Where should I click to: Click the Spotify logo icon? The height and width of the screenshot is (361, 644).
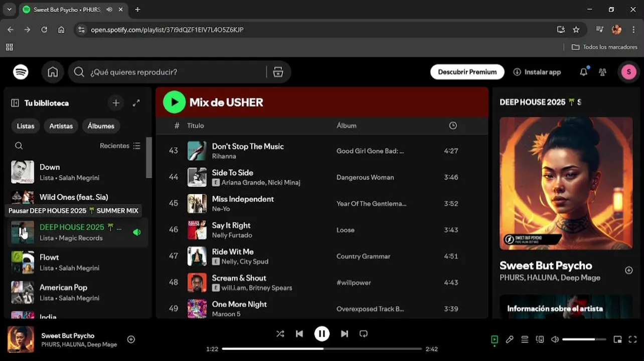pyautogui.click(x=21, y=72)
